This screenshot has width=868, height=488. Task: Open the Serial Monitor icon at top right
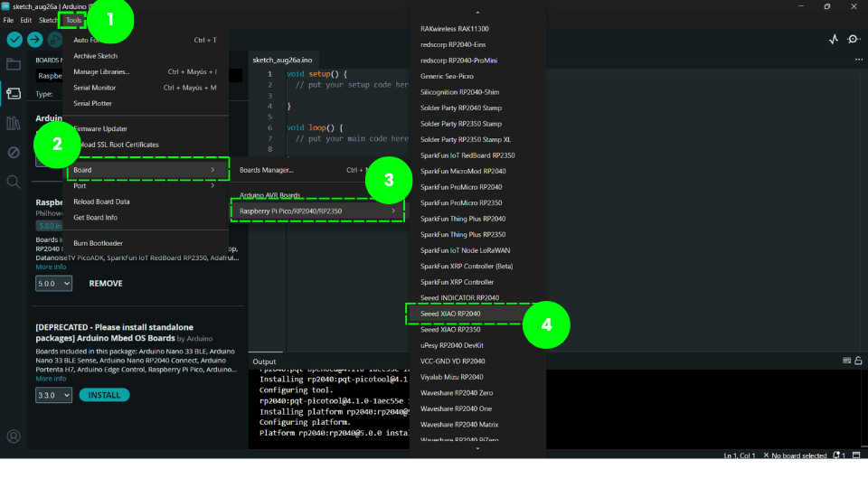(854, 40)
